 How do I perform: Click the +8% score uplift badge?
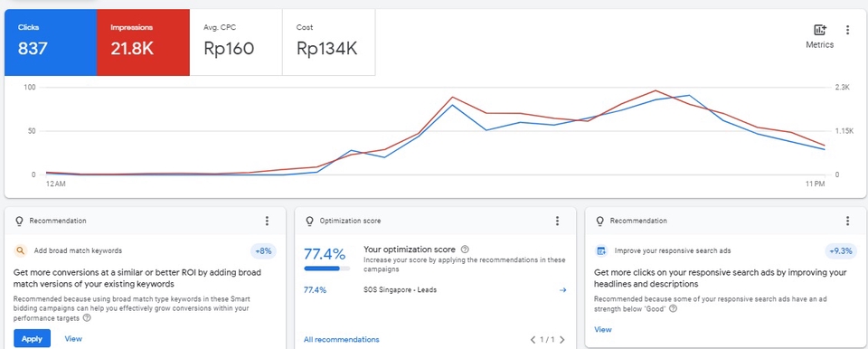(263, 251)
